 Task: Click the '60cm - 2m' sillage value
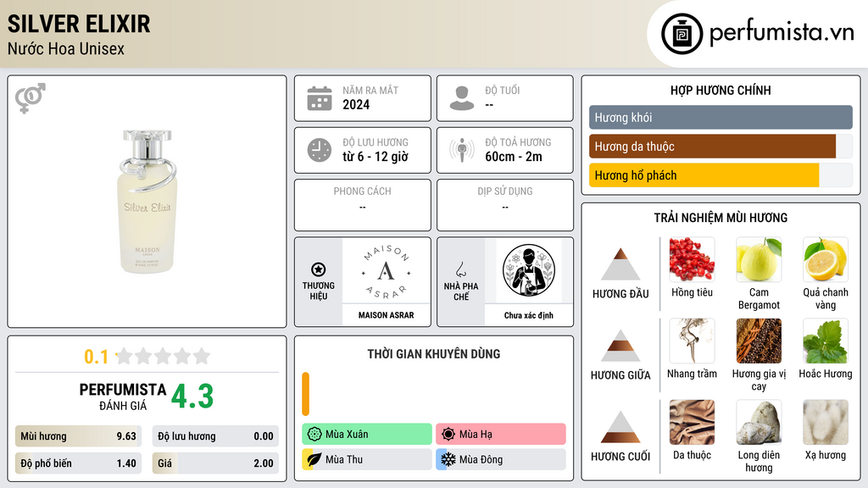(x=514, y=157)
